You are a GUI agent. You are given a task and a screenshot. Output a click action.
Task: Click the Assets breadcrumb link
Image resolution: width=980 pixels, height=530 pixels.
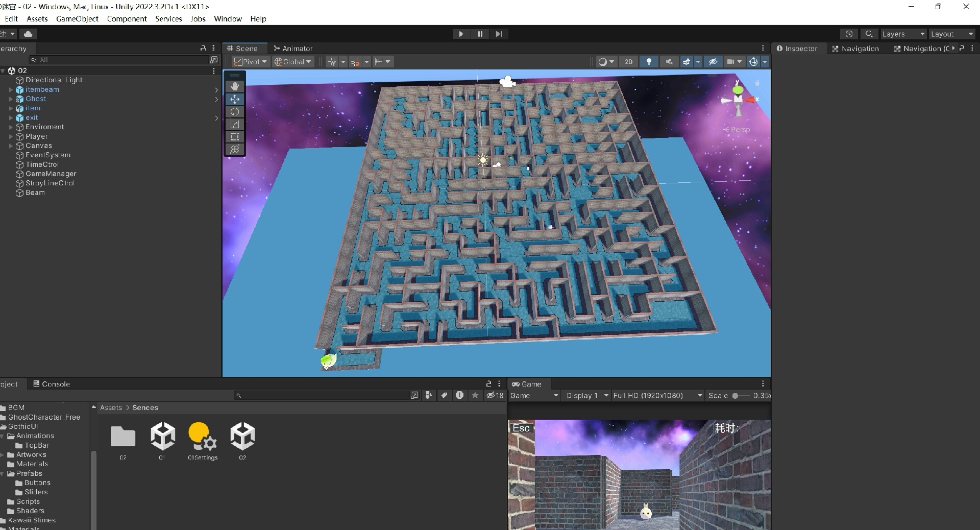pos(111,407)
